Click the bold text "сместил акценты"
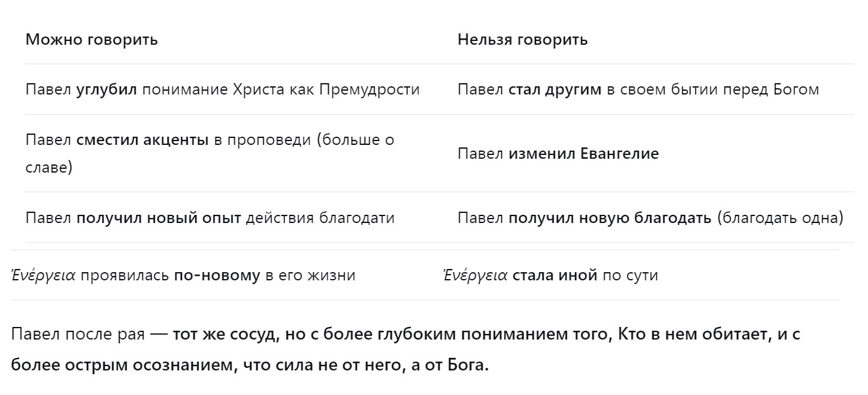This screenshot has width=868, height=395. pos(142,140)
